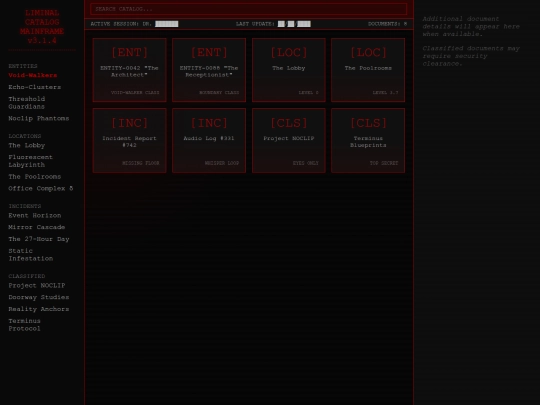
Task: Click the 'Classified documents may require' note
Action: click(471, 56)
